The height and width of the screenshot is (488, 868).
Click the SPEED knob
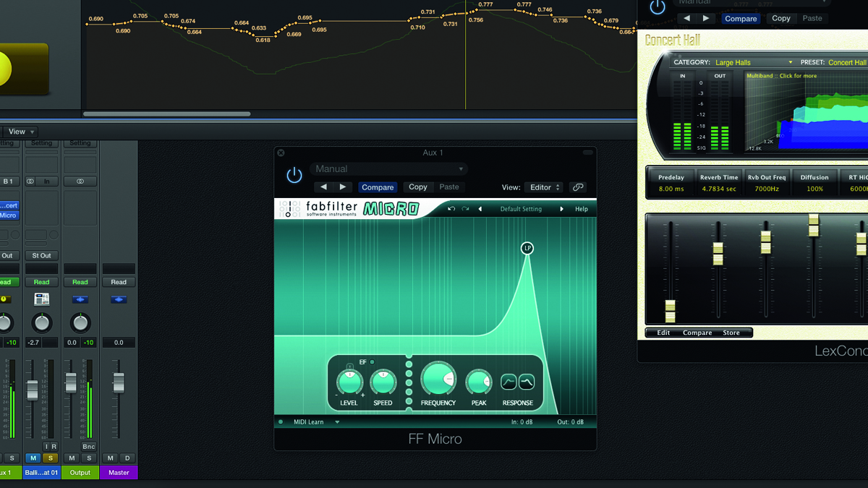point(383,381)
